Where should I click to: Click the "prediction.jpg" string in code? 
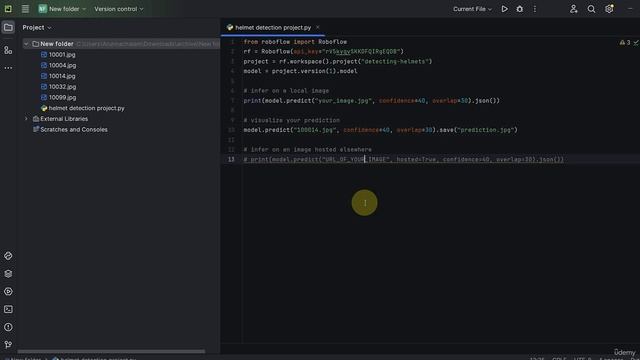coord(485,130)
